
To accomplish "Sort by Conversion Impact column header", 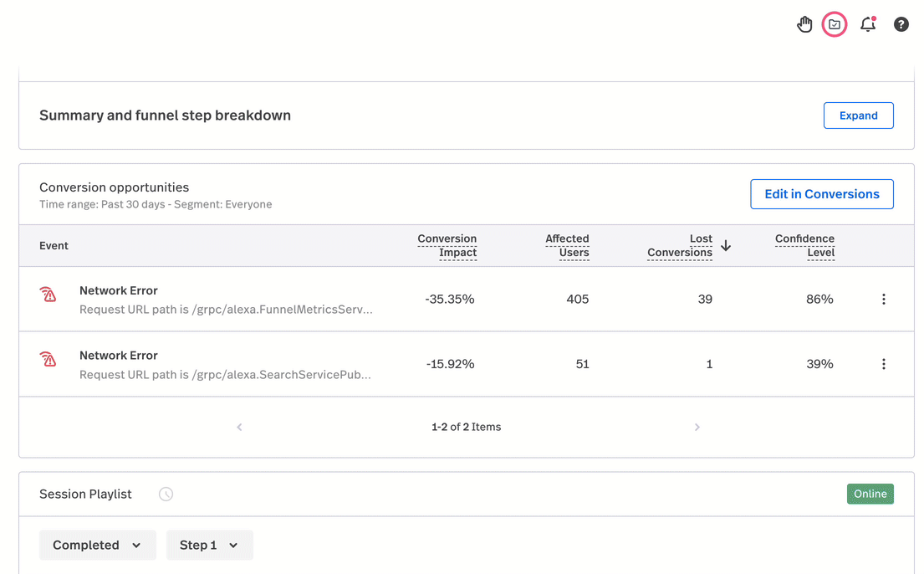I will point(447,245).
